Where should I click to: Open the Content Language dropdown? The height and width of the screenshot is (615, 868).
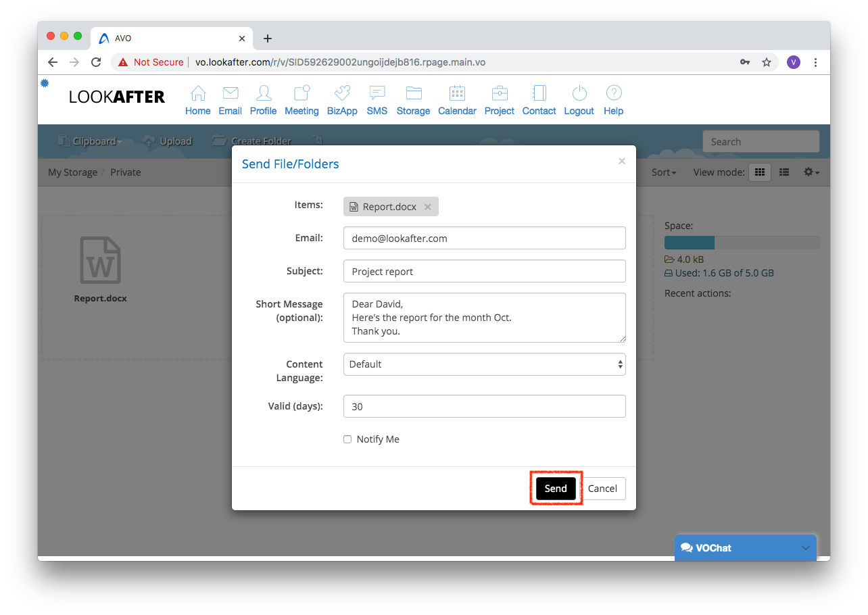484,364
